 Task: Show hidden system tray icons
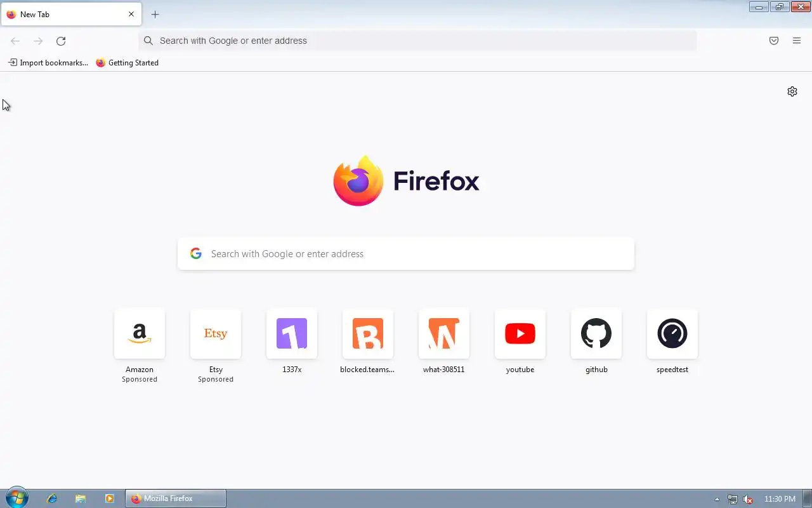pos(717,499)
